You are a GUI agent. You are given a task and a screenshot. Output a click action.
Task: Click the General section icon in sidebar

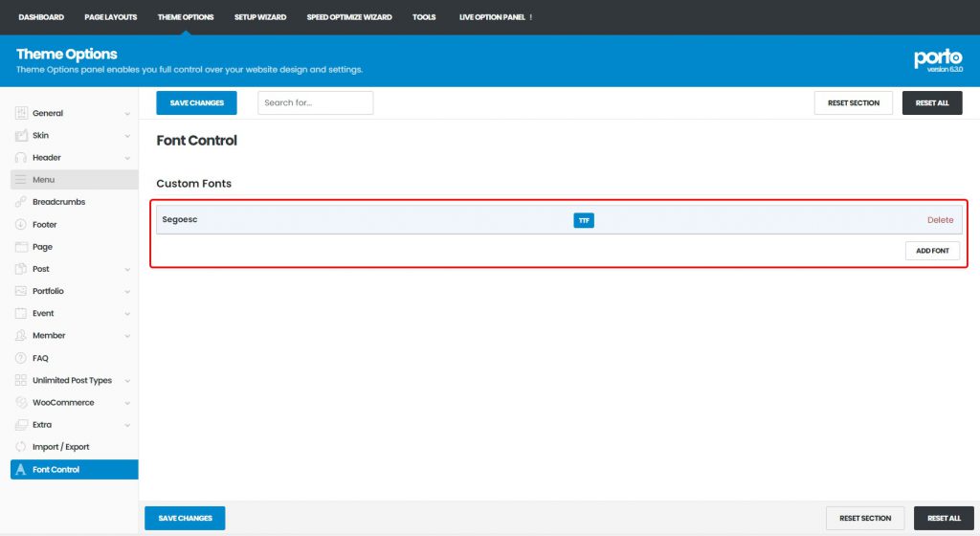pos(21,113)
